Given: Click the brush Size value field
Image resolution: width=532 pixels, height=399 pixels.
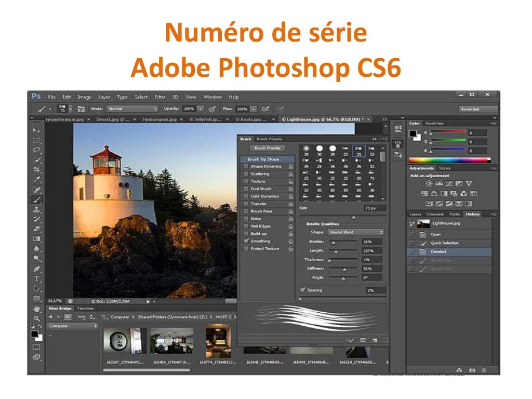Looking at the screenshot, I should point(375,208).
